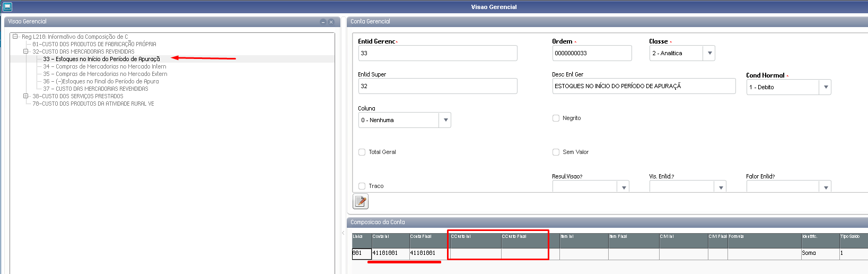
Task: Click the Identific. cell showing Soma
Action: click(x=821, y=253)
